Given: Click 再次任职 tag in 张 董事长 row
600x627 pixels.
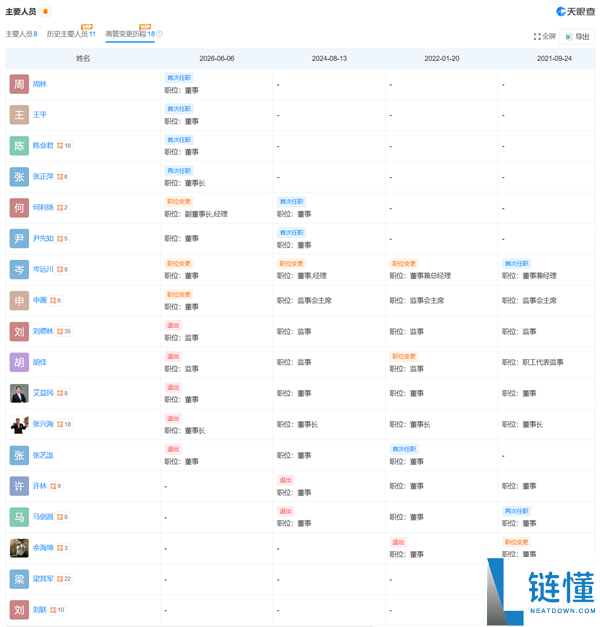Looking at the screenshot, I should pyautogui.click(x=179, y=171).
